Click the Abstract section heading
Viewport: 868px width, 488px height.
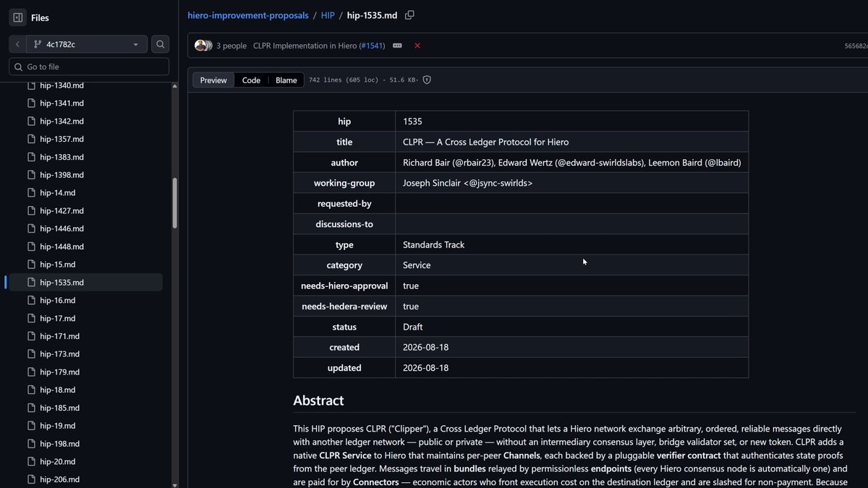click(318, 401)
